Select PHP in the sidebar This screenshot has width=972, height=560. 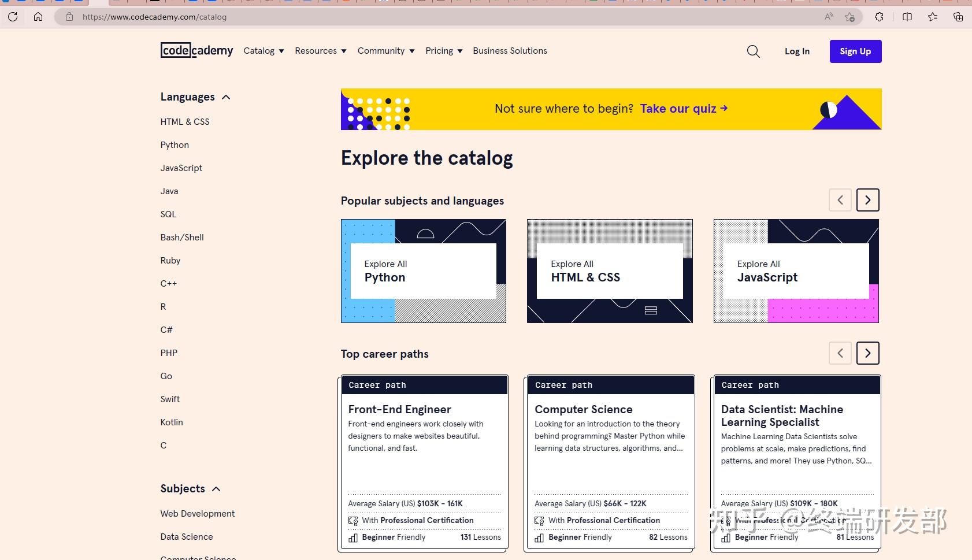point(169,353)
